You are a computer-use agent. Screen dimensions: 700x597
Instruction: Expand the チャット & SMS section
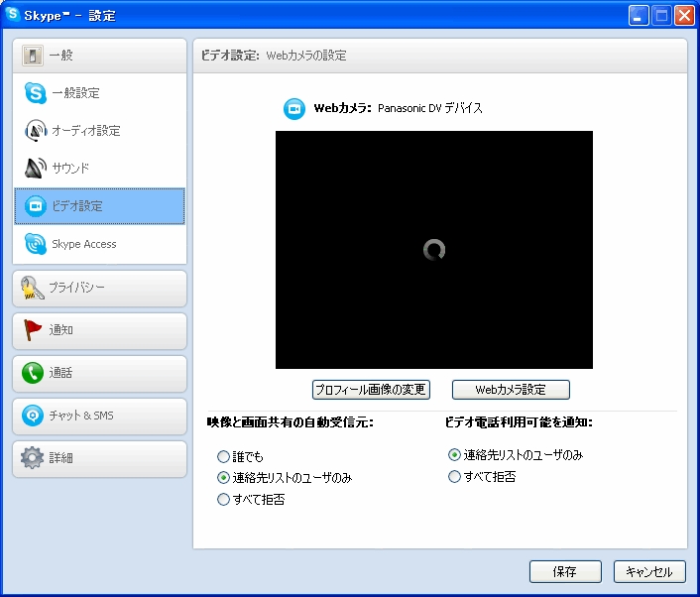[x=99, y=416]
